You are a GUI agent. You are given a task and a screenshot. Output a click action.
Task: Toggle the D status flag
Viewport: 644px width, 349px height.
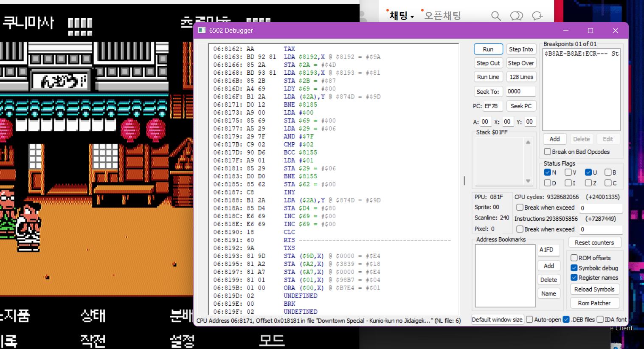pos(548,183)
